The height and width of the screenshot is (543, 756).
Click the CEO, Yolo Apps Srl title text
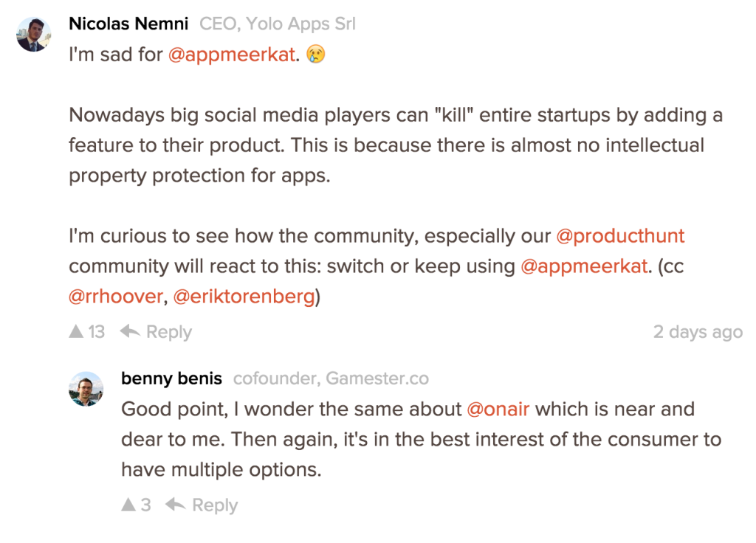point(277,23)
